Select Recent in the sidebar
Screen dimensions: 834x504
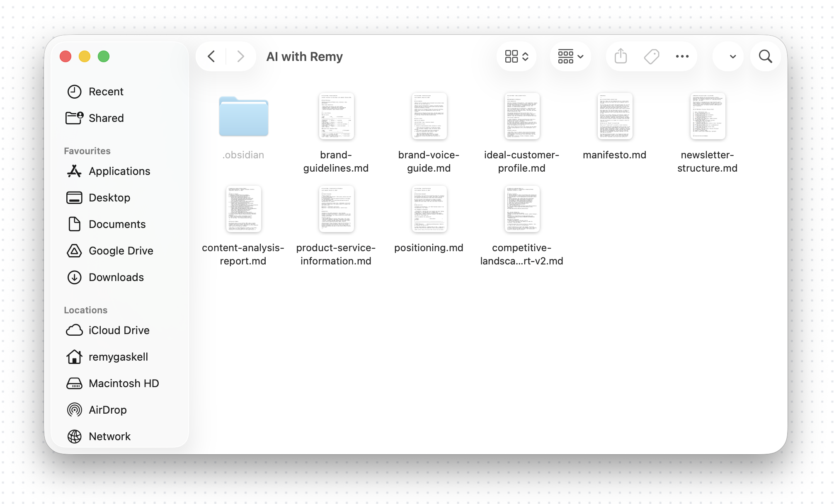click(x=106, y=92)
